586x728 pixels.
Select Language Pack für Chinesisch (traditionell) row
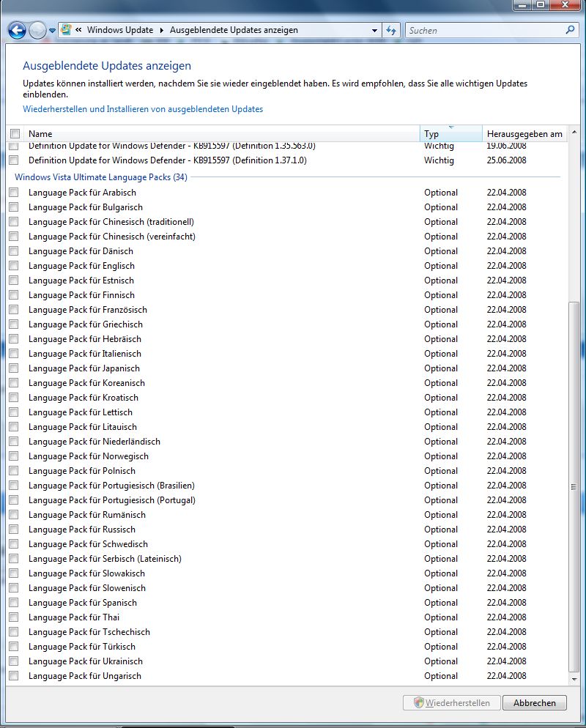pos(287,222)
